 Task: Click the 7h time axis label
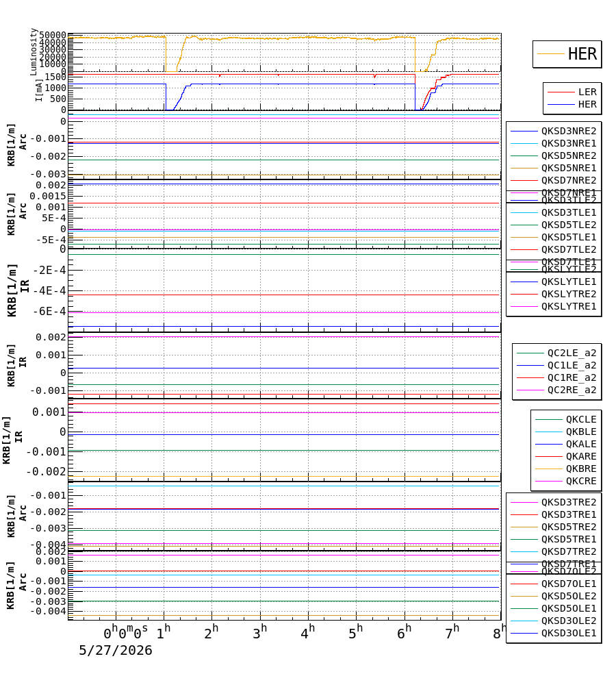coord(452,632)
